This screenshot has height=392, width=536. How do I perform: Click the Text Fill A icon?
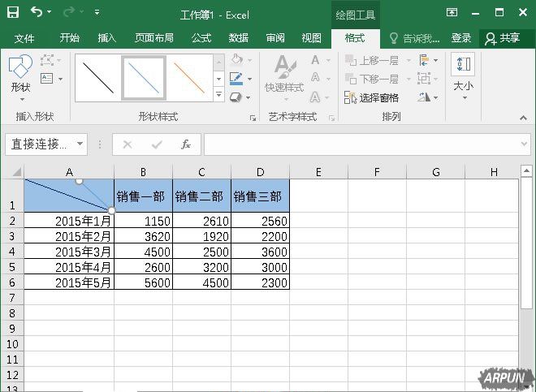click(x=316, y=60)
